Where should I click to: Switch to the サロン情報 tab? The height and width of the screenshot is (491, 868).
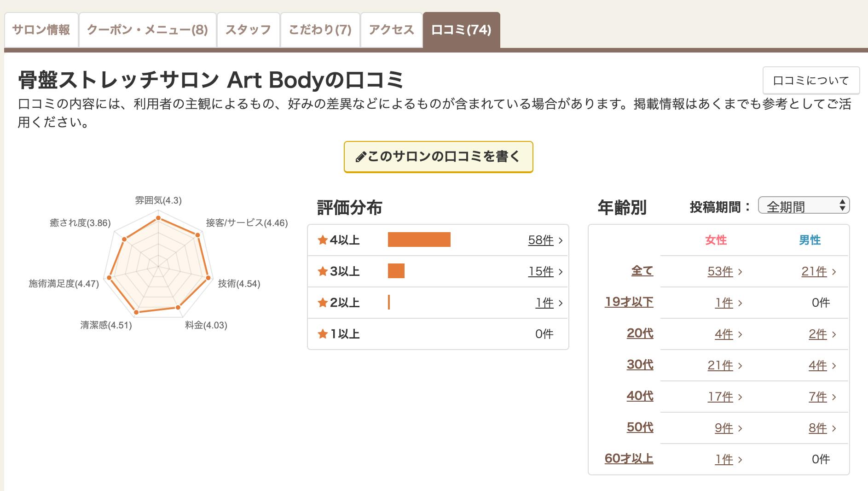point(41,30)
